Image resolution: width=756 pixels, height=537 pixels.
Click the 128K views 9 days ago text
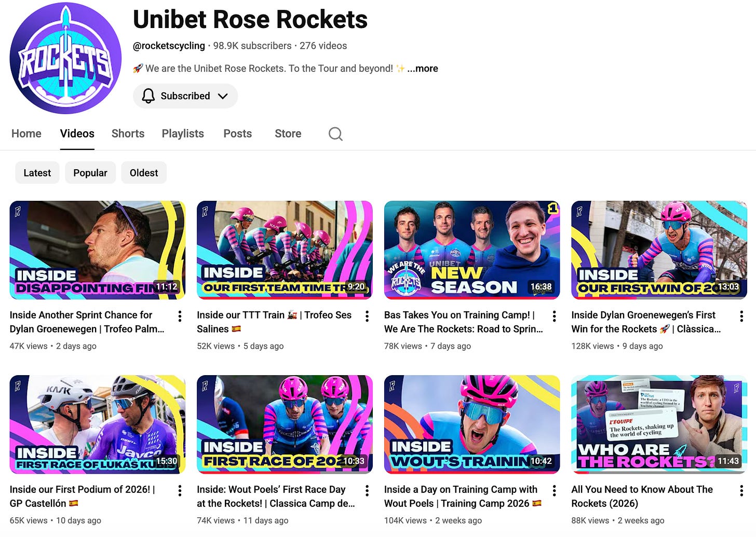tap(617, 346)
